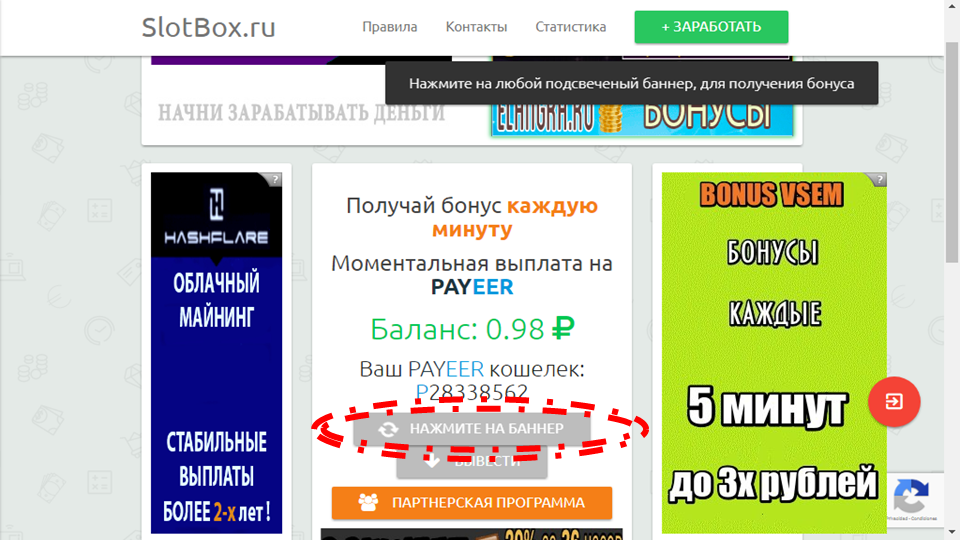Click the refresh icon in НАЖМИТЕ НА БАННЕР
The image size is (960, 540).
click(x=388, y=429)
